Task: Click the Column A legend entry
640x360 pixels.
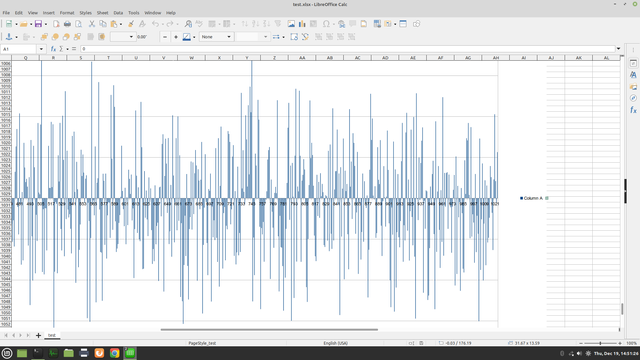Action: coord(531,198)
